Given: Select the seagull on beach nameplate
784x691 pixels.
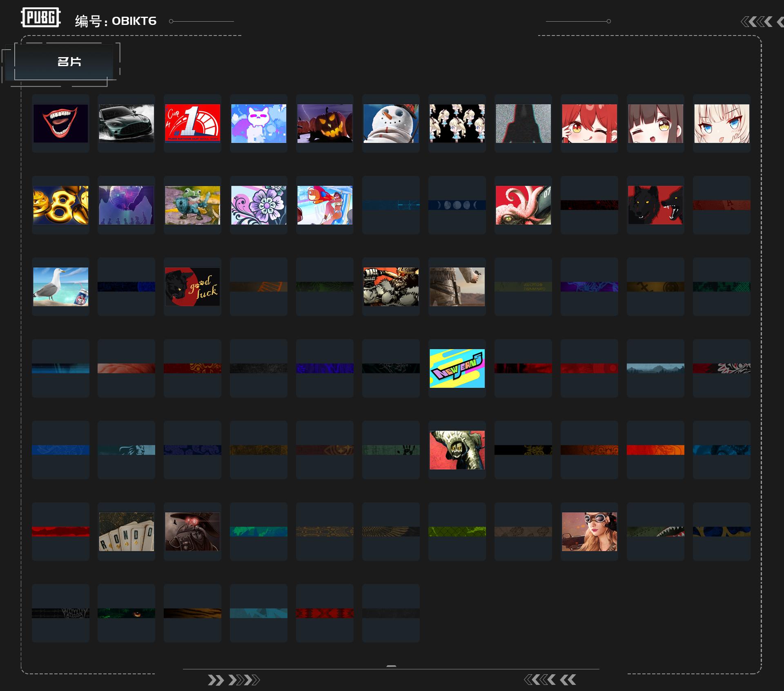Looking at the screenshot, I should [x=60, y=287].
